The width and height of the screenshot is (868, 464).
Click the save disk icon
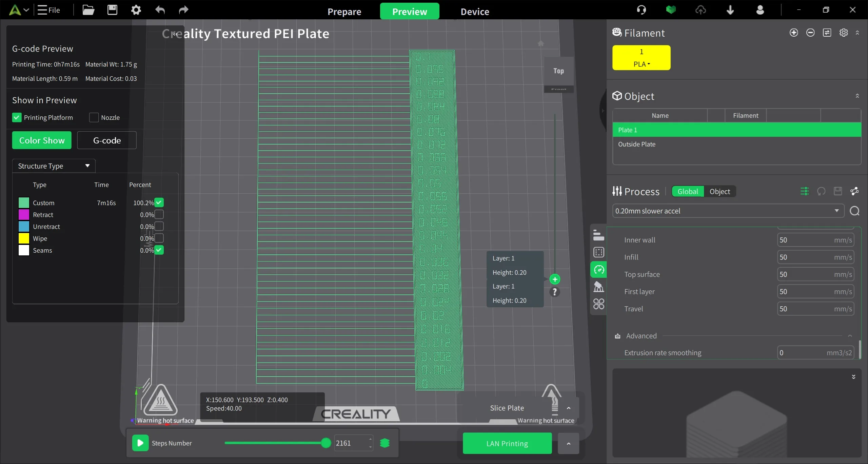click(112, 10)
